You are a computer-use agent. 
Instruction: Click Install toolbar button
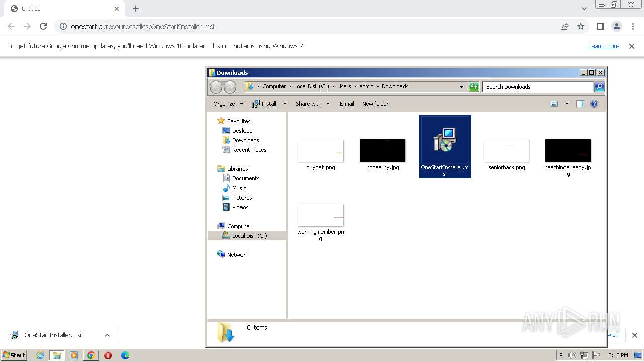coord(264,104)
